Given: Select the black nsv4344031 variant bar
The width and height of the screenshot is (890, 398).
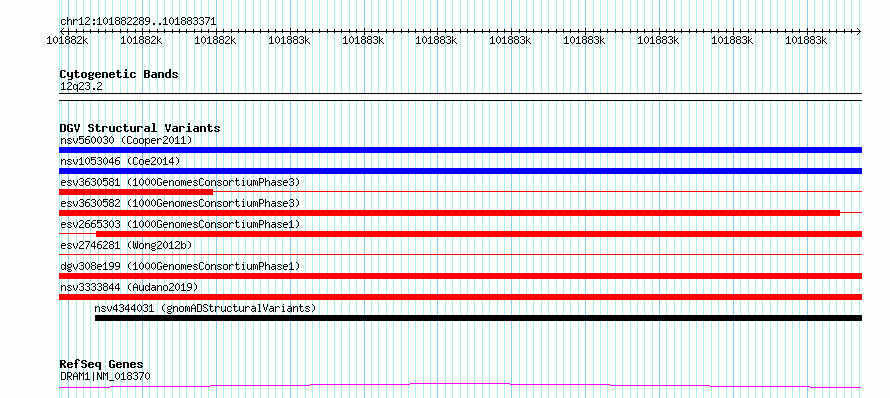Looking at the screenshot, I should 478,318.
